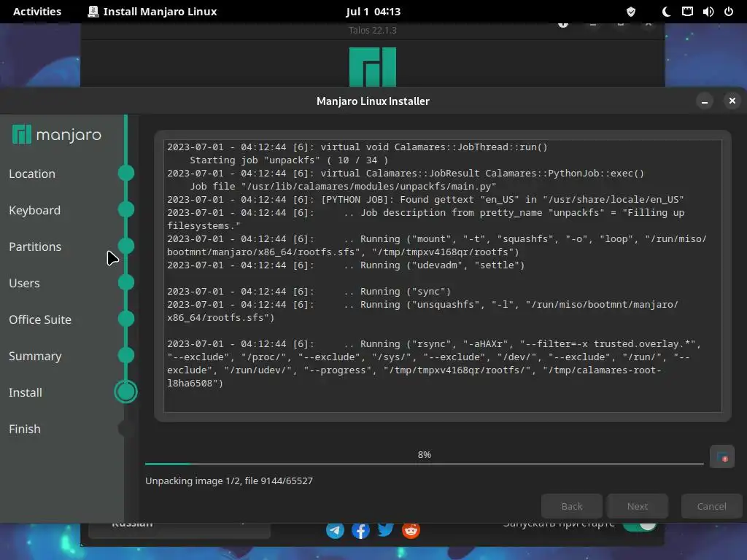
Task: Toggle the installer log view button
Action: (x=721, y=457)
